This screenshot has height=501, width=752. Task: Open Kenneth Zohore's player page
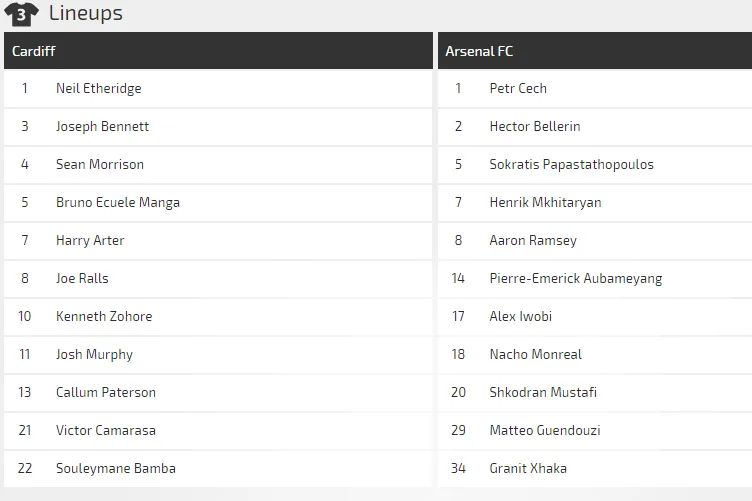coord(104,316)
